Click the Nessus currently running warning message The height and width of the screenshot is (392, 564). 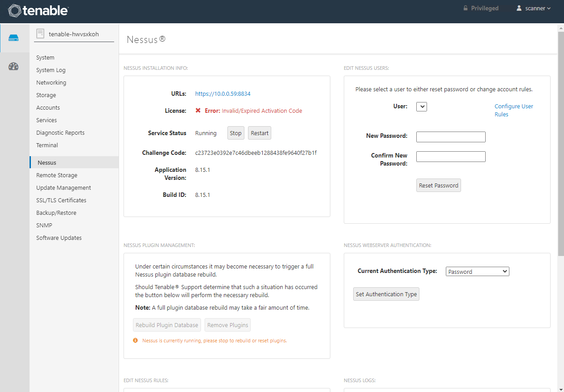tap(214, 341)
